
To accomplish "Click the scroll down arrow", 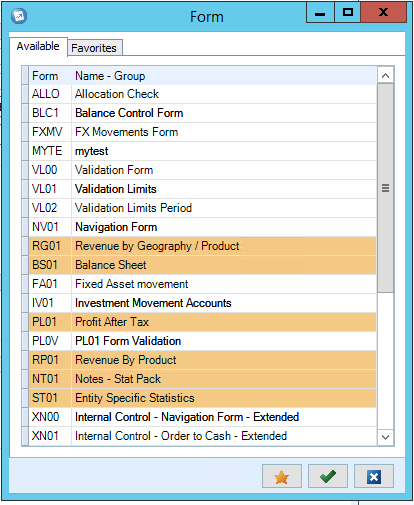I will coord(385,437).
